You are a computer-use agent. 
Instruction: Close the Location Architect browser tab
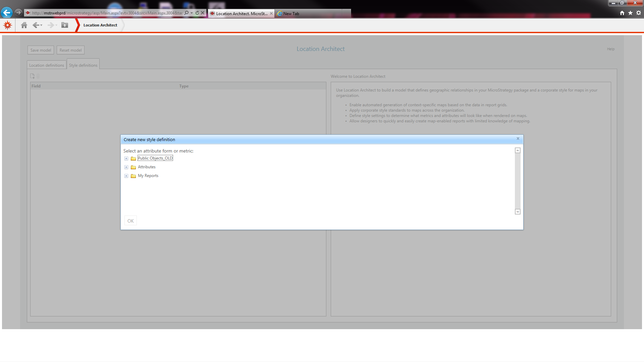(x=271, y=13)
